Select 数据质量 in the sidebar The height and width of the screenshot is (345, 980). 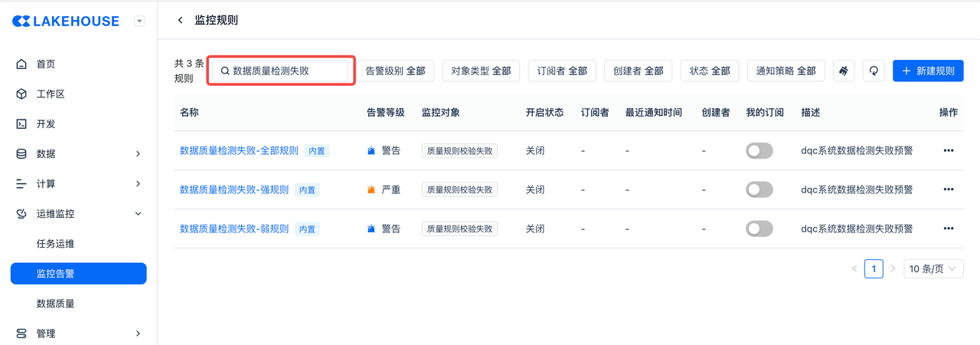56,304
